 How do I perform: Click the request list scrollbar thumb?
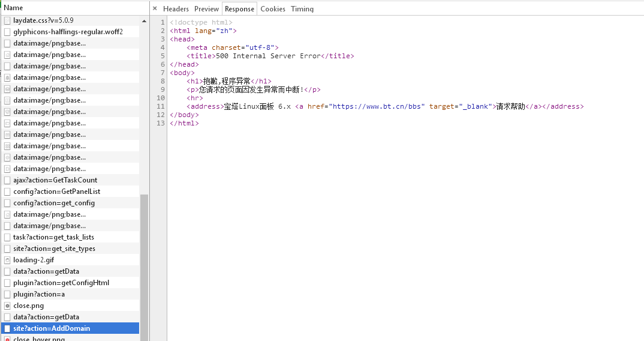[144, 267]
